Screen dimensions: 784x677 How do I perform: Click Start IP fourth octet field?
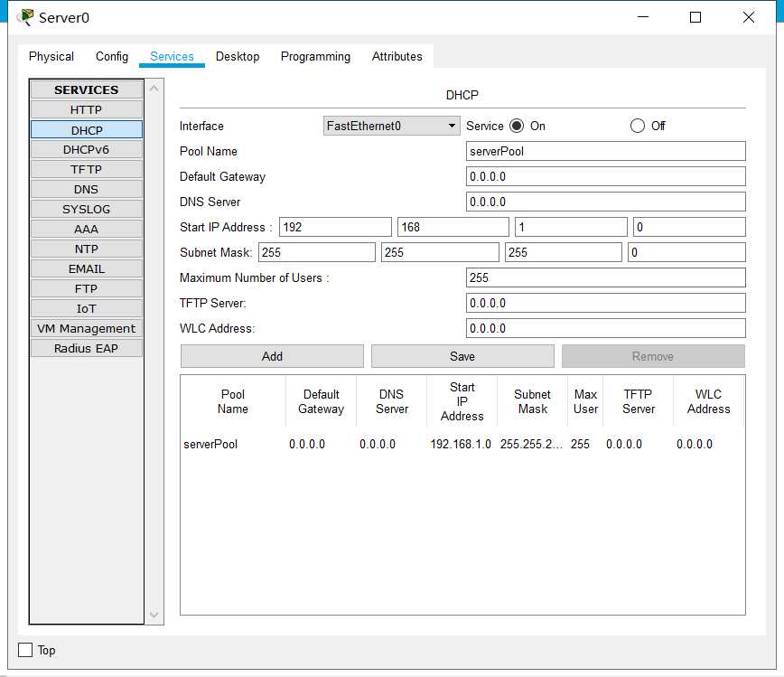click(689, 227)
